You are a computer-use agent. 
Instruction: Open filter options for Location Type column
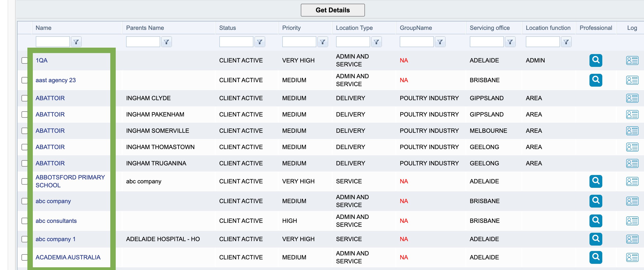point(376,42)
